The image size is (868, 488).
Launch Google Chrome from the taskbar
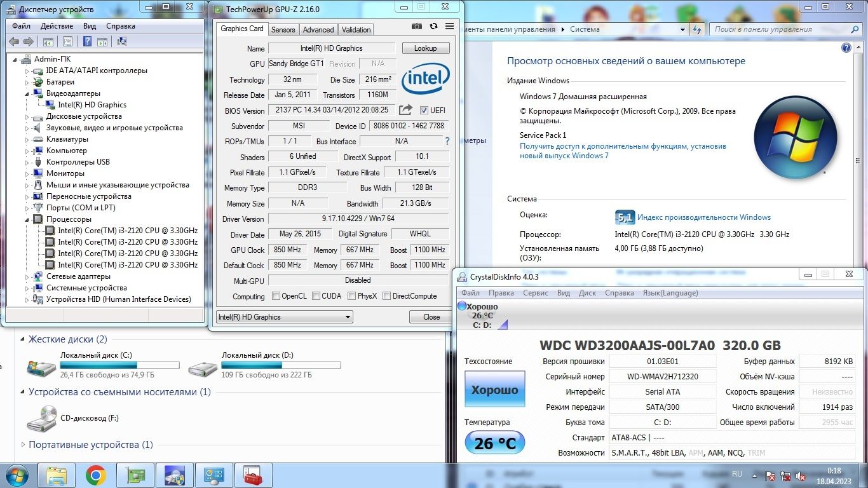click(x=96, y=475)
